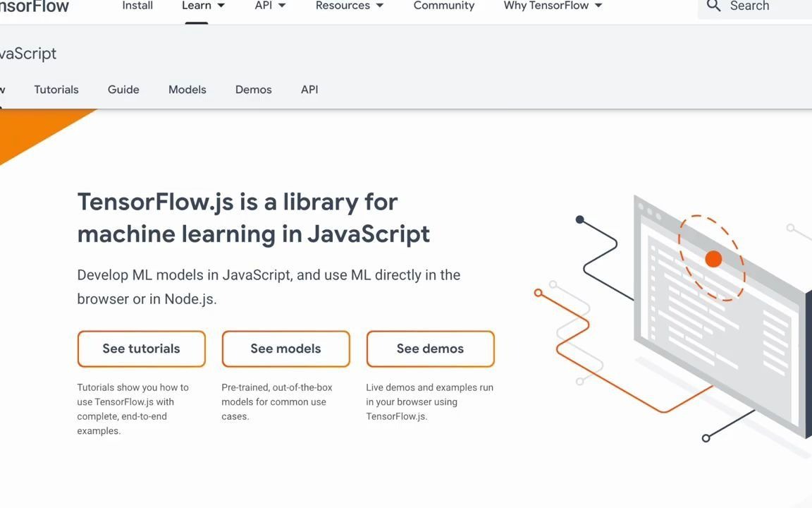The width and height of the screenshot is (812, 508).
Task: Click the search magnifier icon
Action: 713,6
